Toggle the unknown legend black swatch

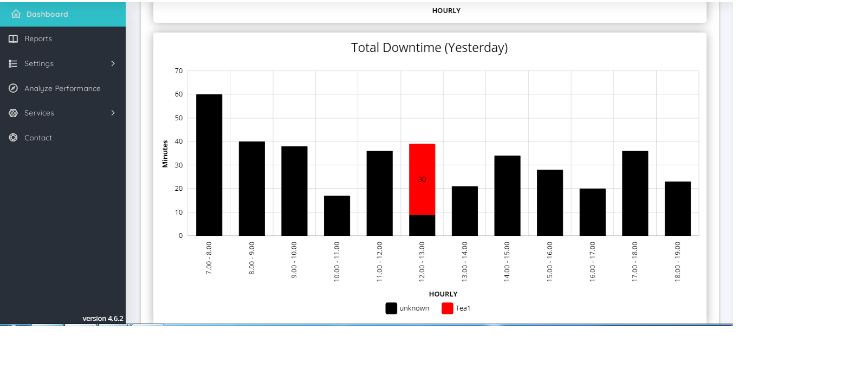pos(391,308)
